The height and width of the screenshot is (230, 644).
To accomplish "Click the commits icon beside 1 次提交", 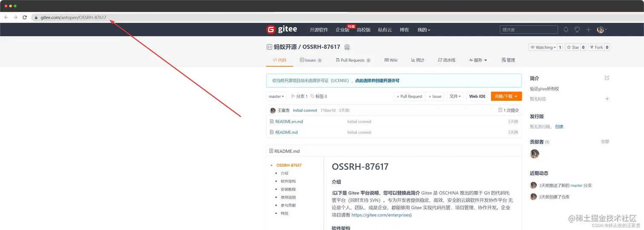I will pos(500,110).
